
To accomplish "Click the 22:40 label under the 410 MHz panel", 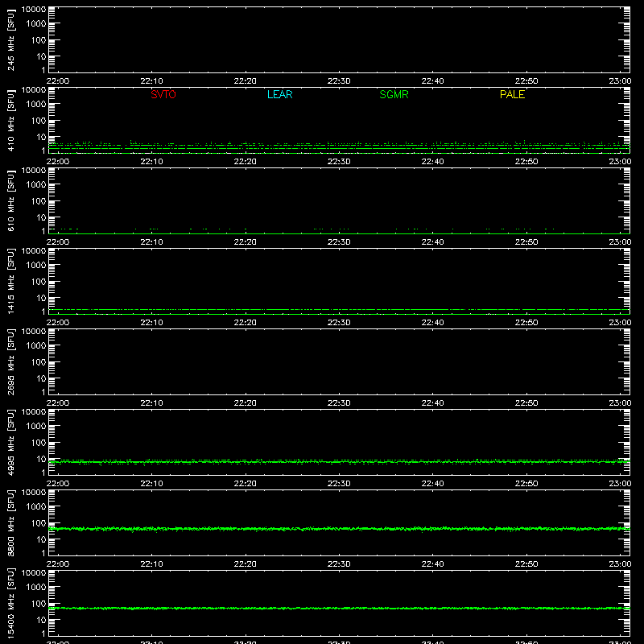I will 432,162.
